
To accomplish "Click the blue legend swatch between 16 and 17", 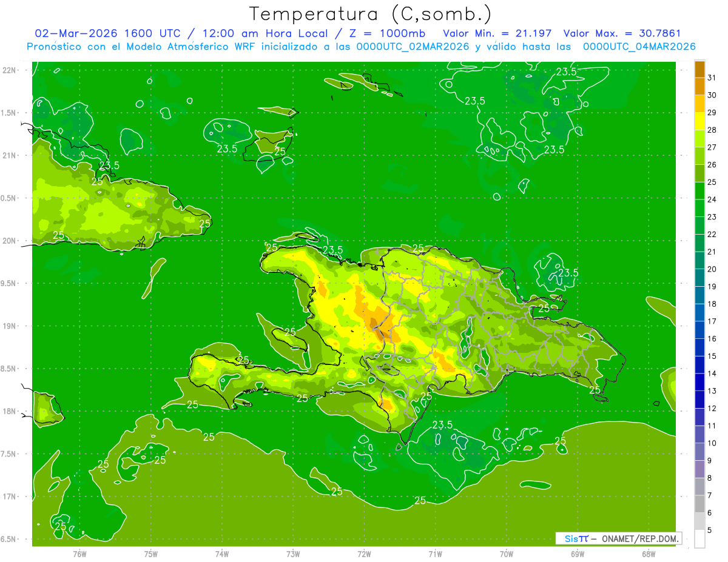I will 699,330.
